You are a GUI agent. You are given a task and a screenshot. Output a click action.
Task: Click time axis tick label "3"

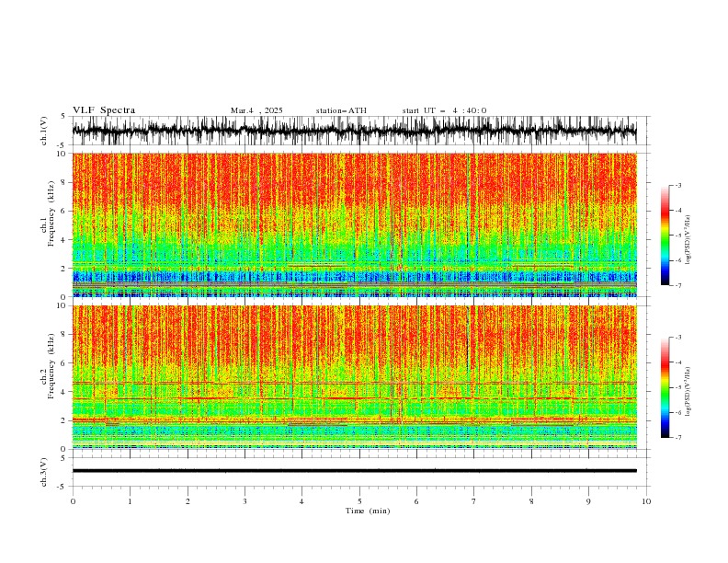tap(245, 501)
